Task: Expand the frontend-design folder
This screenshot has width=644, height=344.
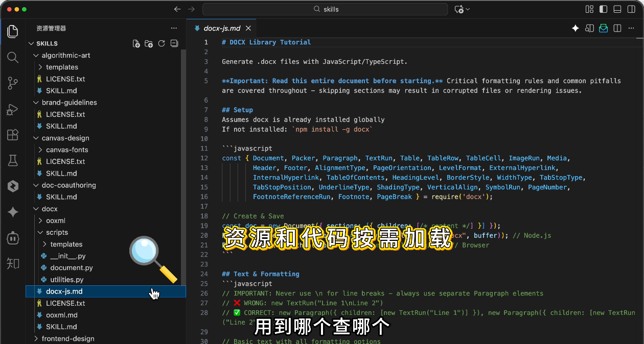Action: [68, 338]
